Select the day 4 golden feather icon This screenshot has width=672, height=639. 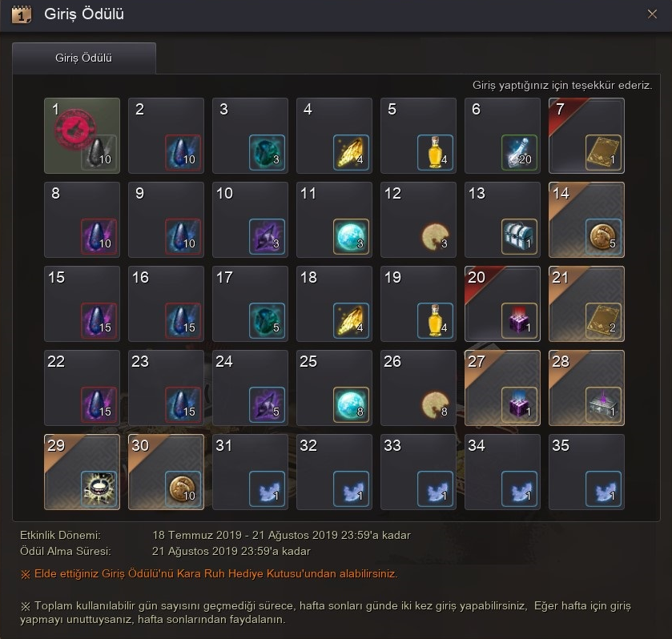(351, 153)
